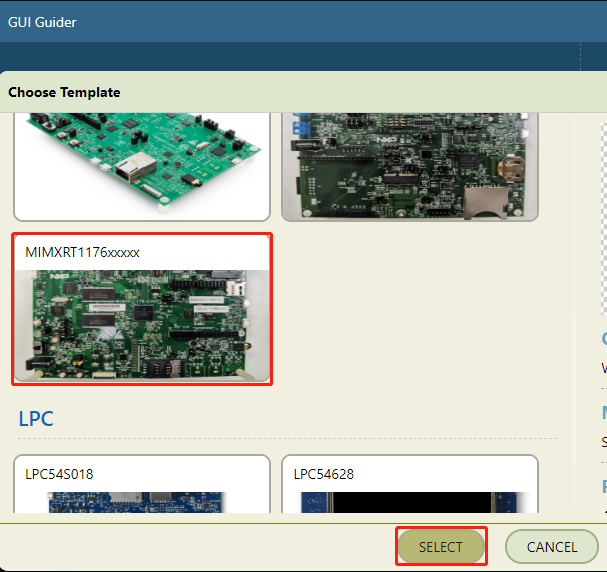
Task: Click the LPC54628 black display image
Action: point(409,501)
